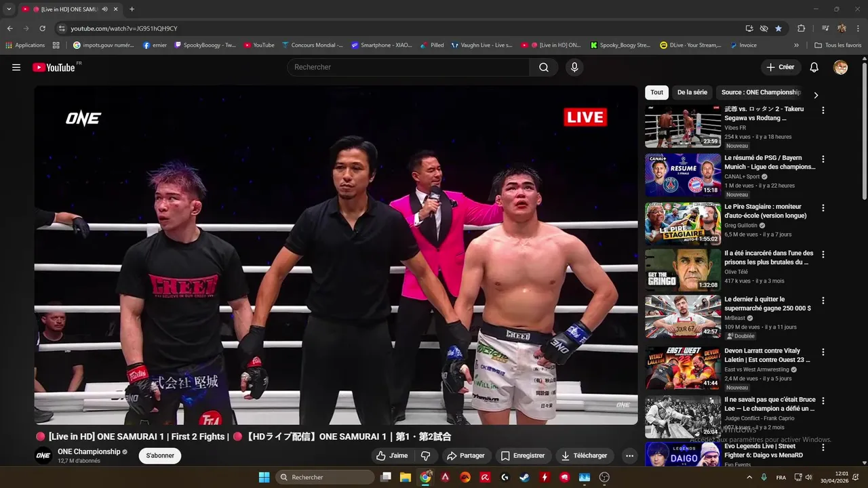
Task: Open more actions three-dot menu below the video
Action: coord(629,455)
